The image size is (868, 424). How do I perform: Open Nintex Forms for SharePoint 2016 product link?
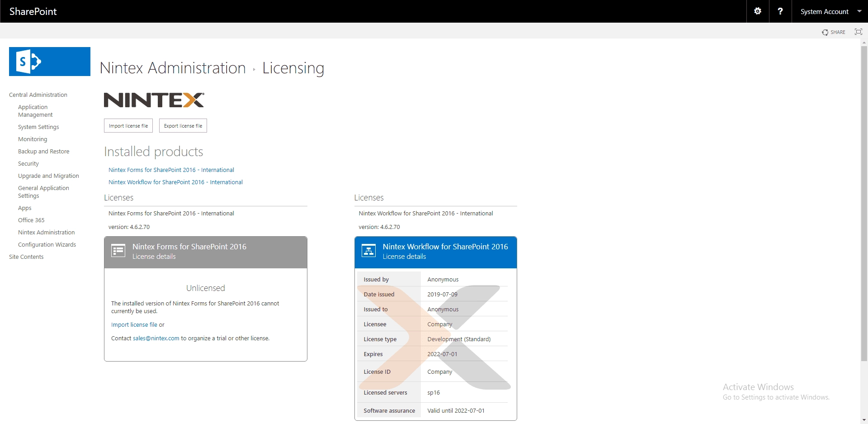click(x=171, y=170)
